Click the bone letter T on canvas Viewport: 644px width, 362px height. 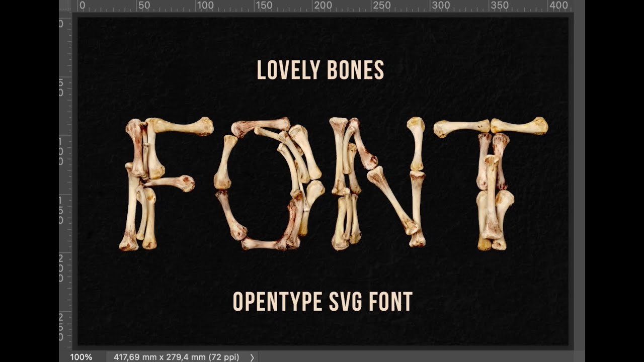click(491, 184)
